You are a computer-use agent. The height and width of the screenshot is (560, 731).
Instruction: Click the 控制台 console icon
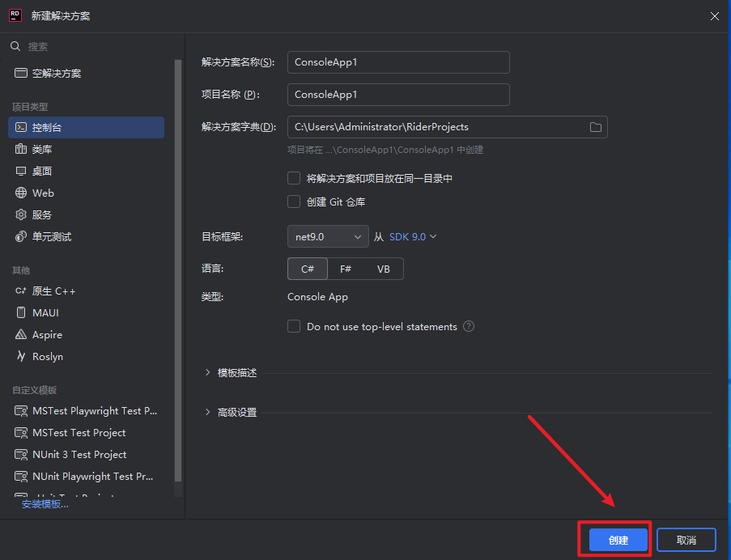point(21,127)
